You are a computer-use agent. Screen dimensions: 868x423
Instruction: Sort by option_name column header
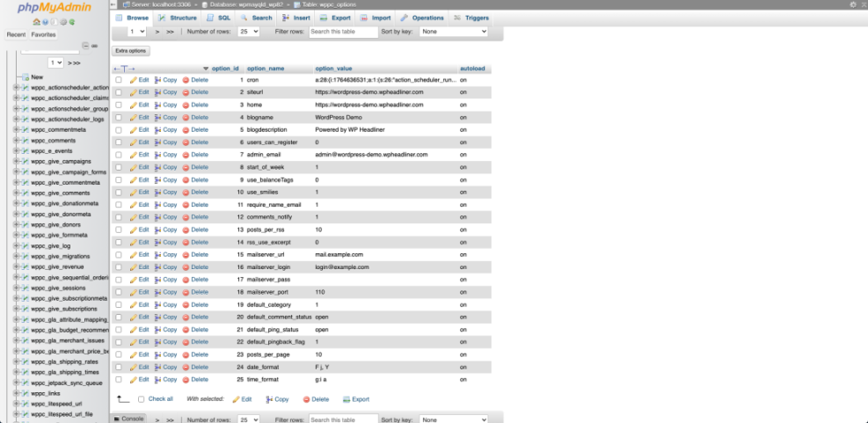pyautogui.click(x=266, y=69)
